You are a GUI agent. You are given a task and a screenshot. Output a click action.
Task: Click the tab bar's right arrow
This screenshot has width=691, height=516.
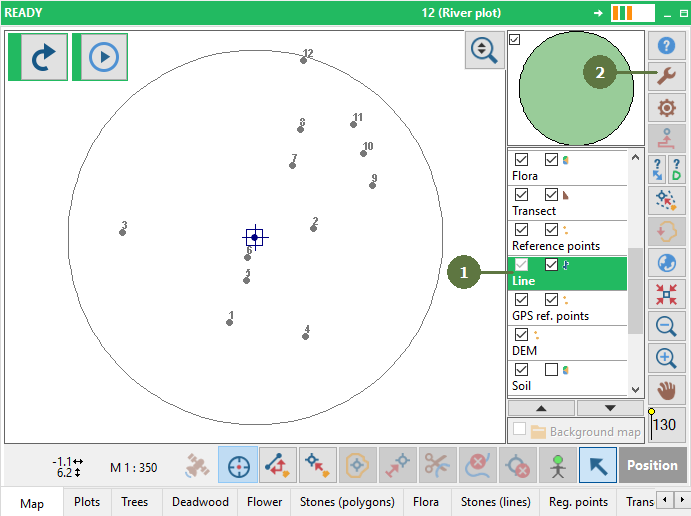coord(682,500)
